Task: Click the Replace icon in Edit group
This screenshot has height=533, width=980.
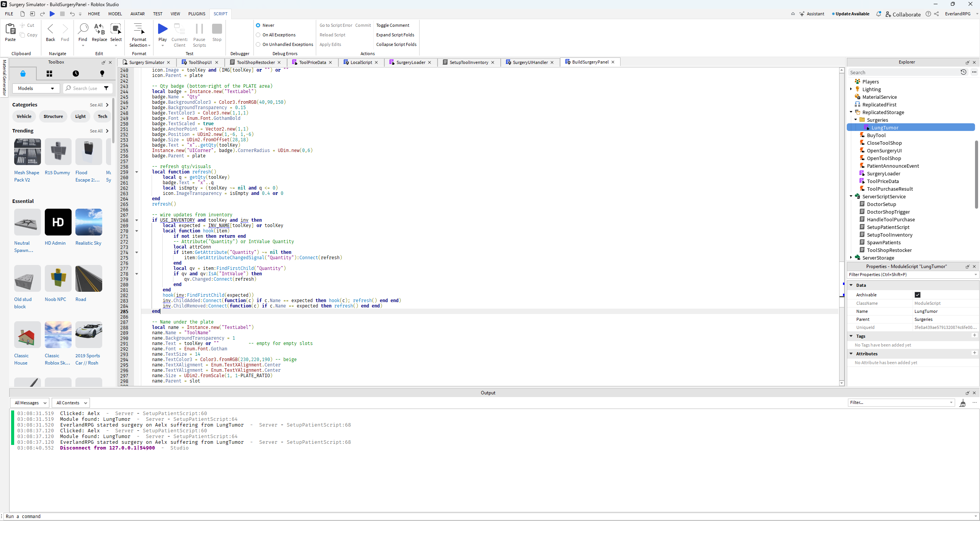Action: pyautogui.click(x=100, y=29)
